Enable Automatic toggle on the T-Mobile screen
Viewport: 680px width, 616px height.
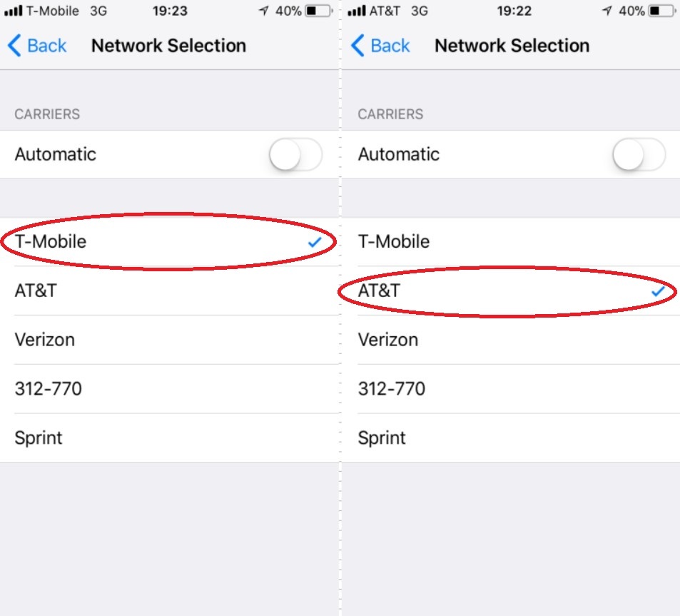click(296, 155)
